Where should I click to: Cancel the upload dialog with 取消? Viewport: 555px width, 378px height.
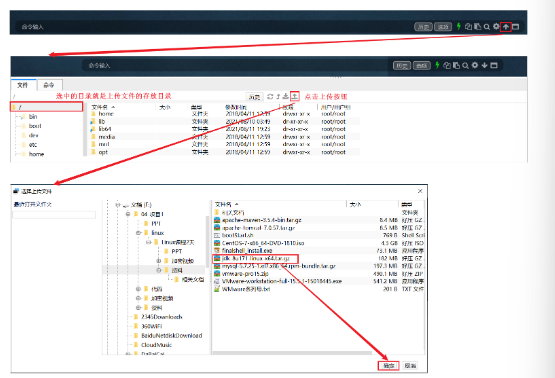[410, 366]
